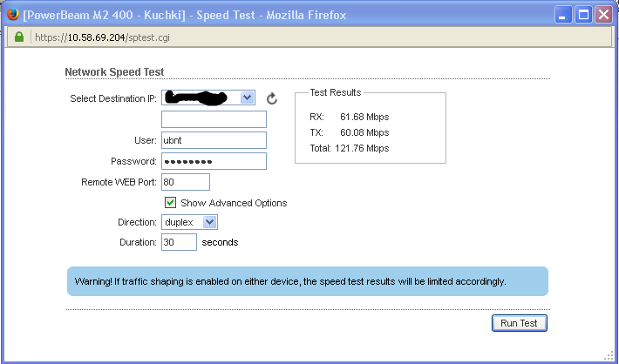This screenshot has height=364, width=619.
Task: Open the Direction duplex dropdown
Action: tap(189, 222)
